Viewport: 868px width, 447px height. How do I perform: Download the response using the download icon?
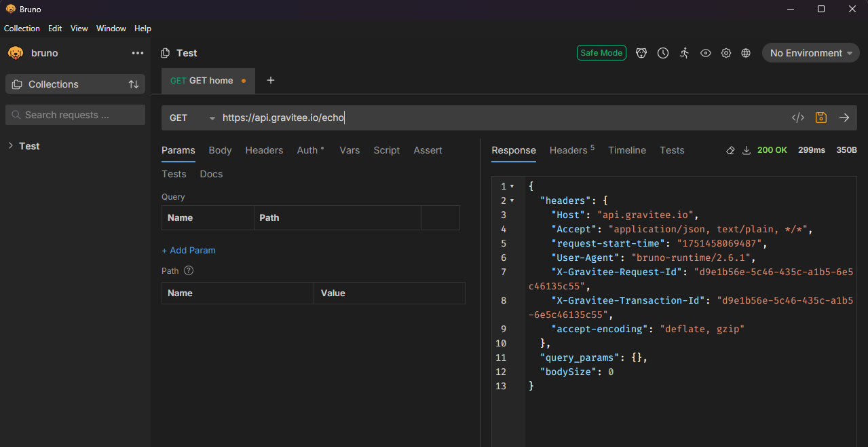[747, 150]
